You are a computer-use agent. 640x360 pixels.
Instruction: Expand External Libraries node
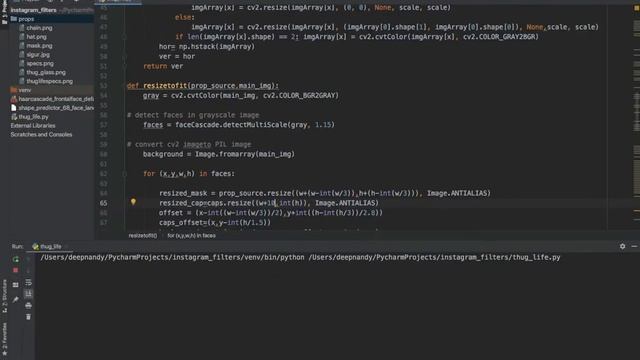(x=33, y=126)
